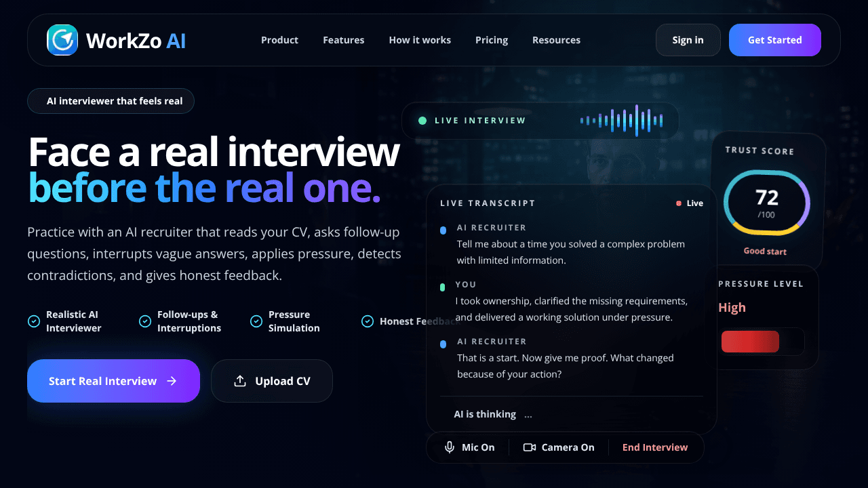Click the red pressure level bar
Viewport: 868px width, 488px height.
coord(750,342)
